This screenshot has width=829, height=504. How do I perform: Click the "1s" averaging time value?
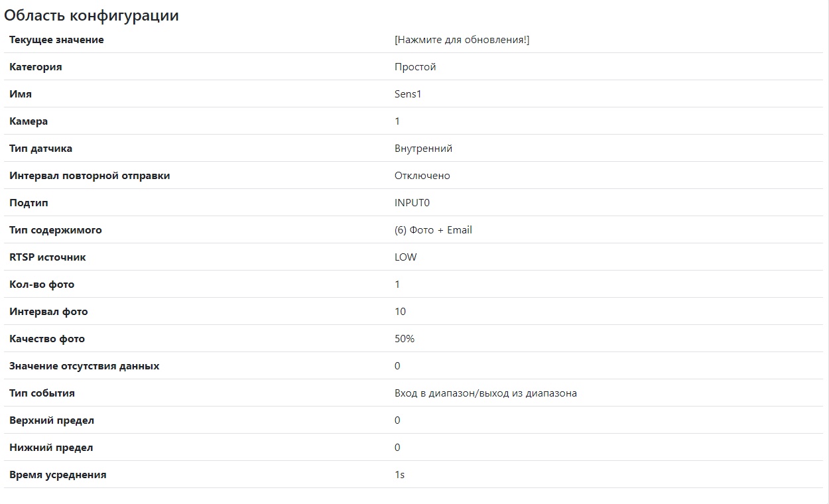[399, 475]
